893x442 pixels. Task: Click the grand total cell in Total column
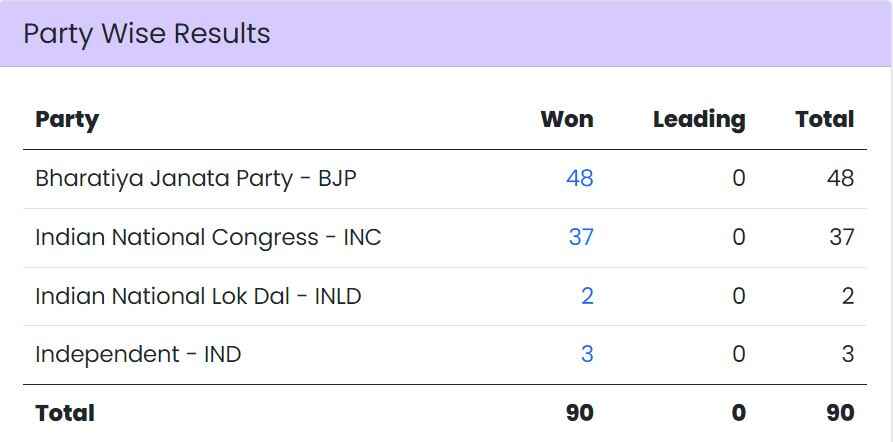pyautogui.click(x=840, y=413)
